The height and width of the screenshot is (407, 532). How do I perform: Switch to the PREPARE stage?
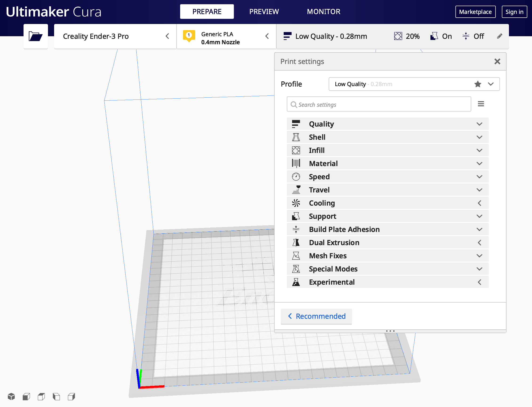coord(207,11)
